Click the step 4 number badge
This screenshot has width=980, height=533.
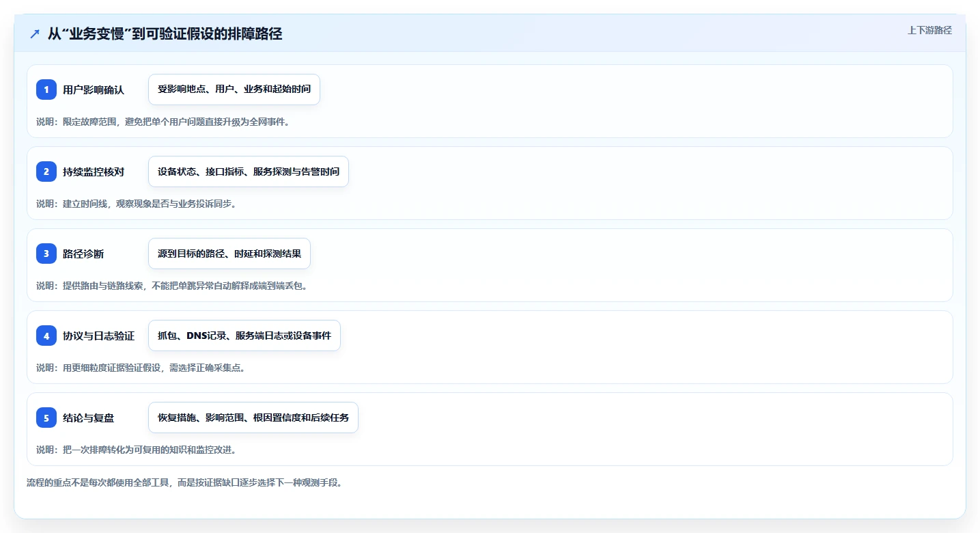tap(46, 336)
